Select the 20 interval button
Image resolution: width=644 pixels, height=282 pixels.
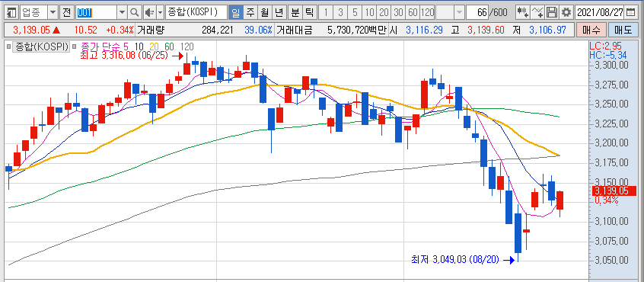pos(384,12)
